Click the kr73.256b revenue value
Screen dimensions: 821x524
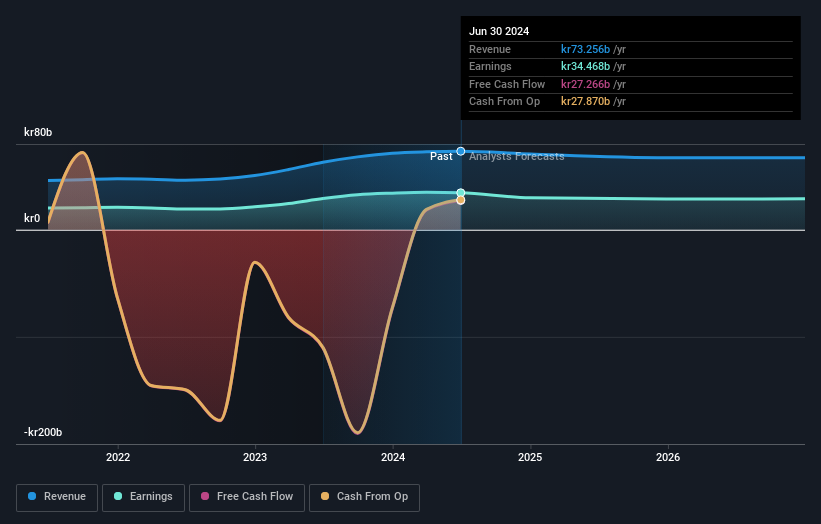(585, 49)
